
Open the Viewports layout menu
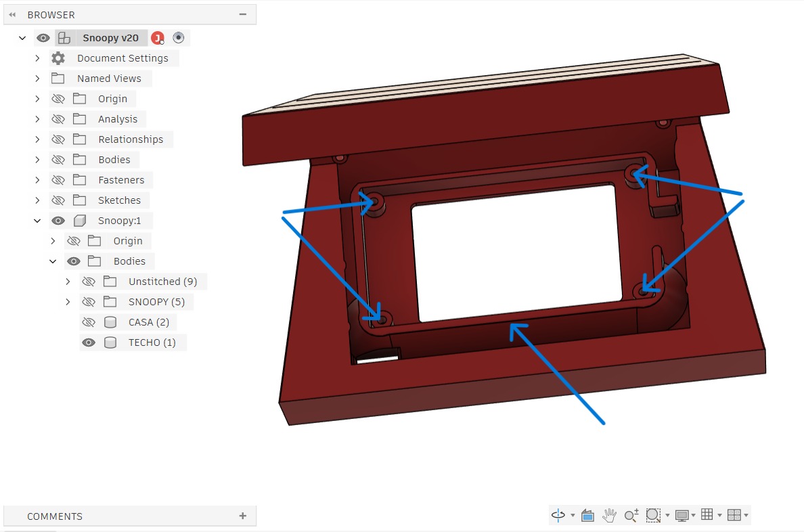pyautogui.click(x=734, y=514)
